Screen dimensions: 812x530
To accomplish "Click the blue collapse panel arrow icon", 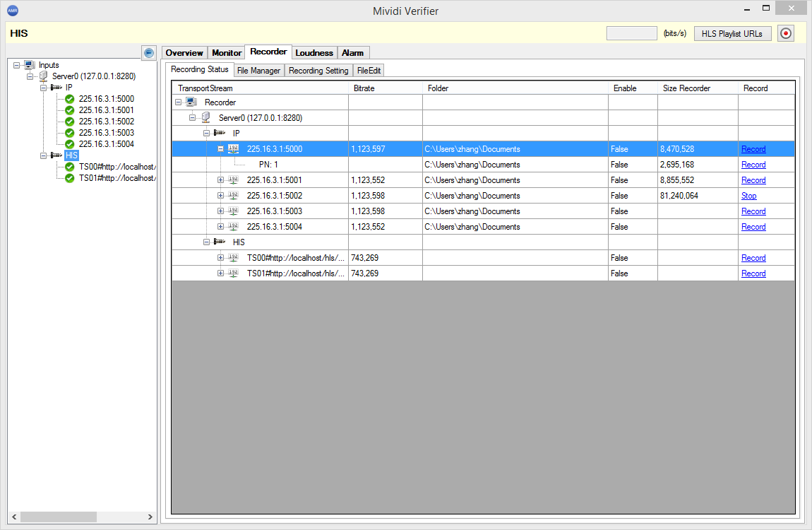I will [148, 53].
